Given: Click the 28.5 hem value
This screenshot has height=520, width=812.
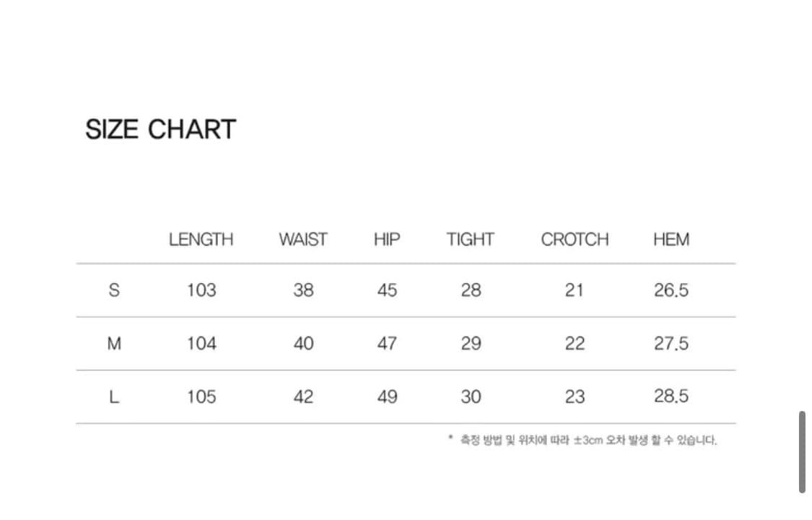Looking at the screenshot, I should coord(671,396).
